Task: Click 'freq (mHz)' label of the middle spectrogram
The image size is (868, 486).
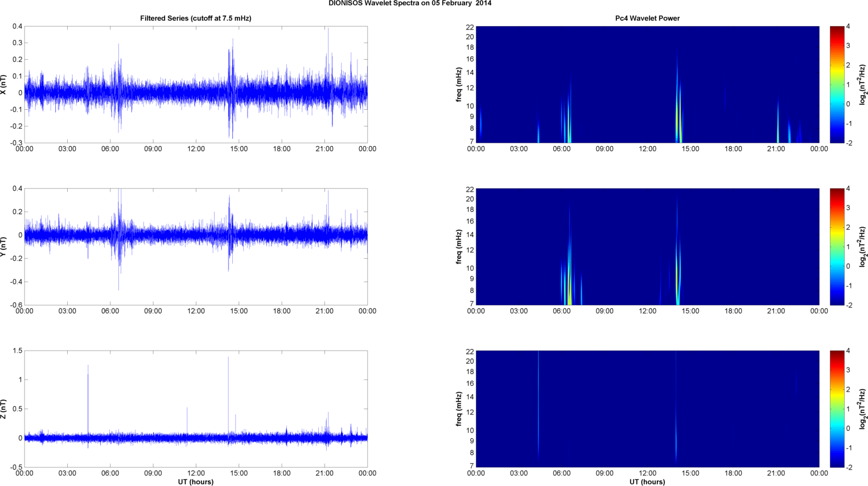Action: point(458,247)
